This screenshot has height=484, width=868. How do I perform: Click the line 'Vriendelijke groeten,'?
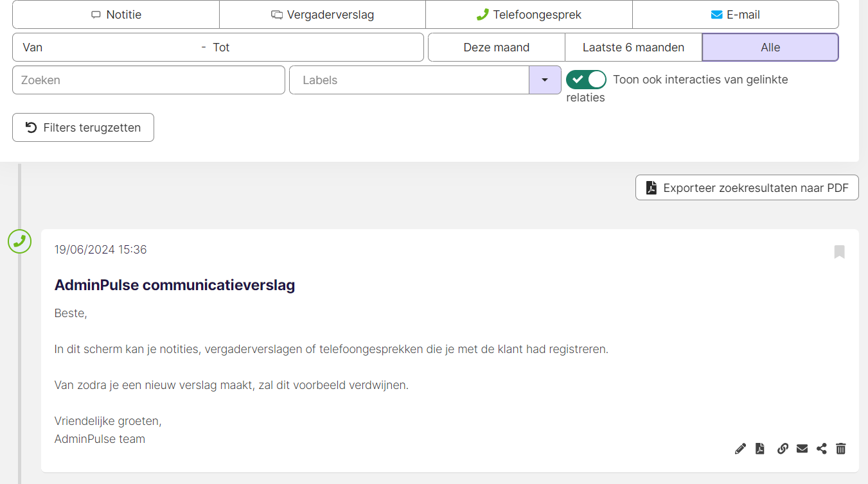click(108, 421)
